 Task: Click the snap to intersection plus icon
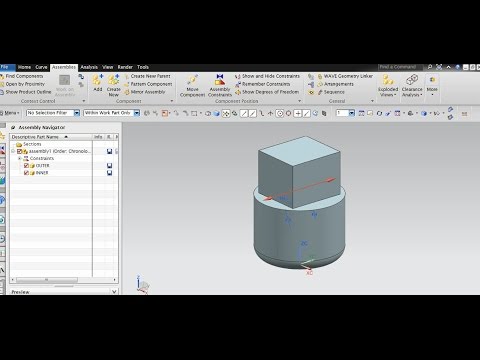[x=298, y=114]
